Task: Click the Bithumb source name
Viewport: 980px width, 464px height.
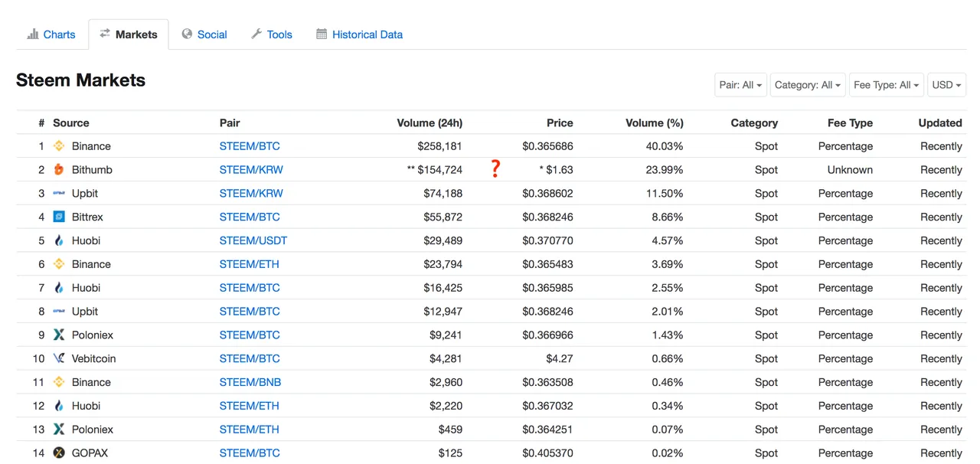Action: tap(92, 170)
